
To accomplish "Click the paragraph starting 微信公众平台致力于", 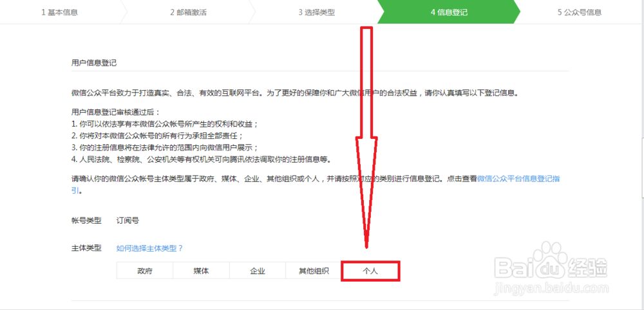I will click(x=295, y=93).
